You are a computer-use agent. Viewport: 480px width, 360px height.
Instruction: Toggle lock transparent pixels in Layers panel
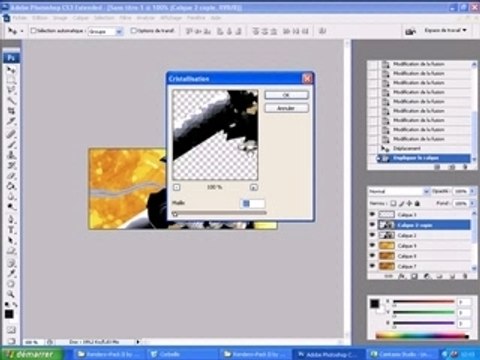point(393,203)
